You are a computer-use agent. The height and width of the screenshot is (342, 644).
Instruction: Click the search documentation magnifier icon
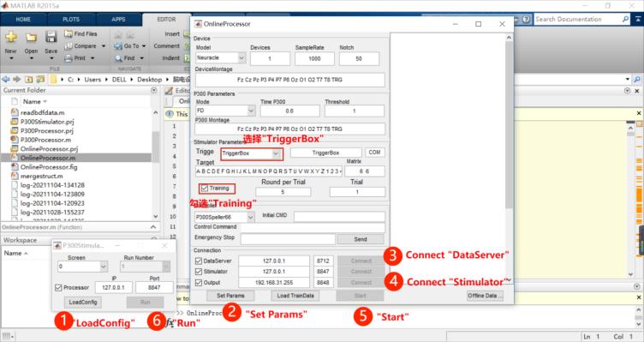pyautogui.click(x=625, y=20)
